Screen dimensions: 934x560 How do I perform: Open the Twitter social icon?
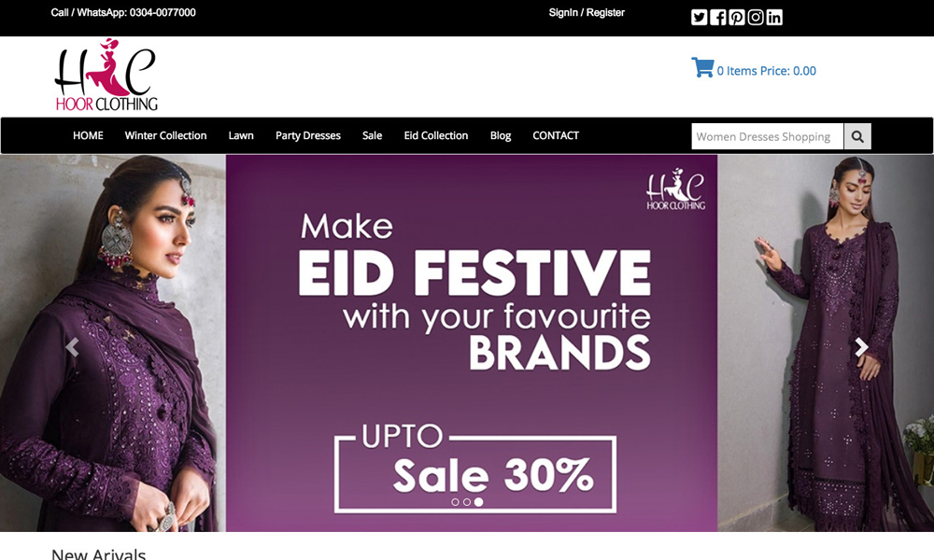(x=699, y=17)
